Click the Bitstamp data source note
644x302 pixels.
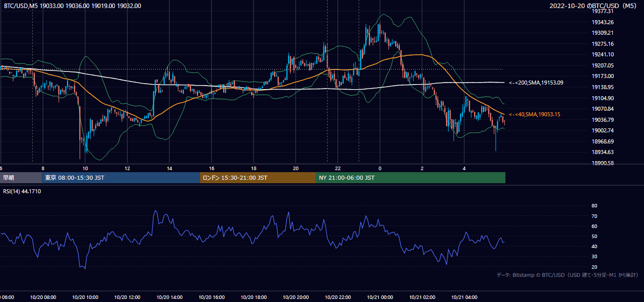click(567, 275)
